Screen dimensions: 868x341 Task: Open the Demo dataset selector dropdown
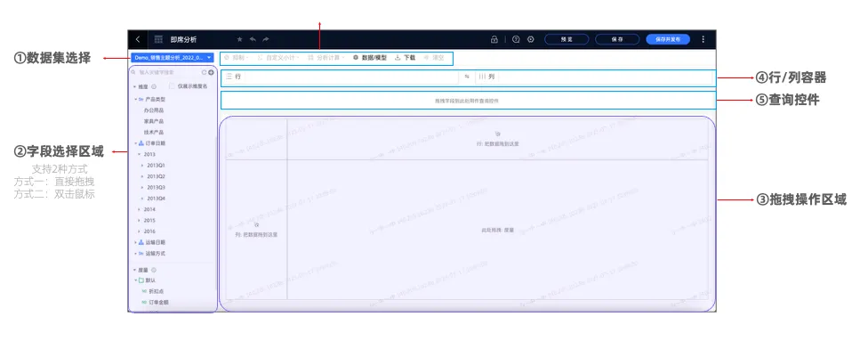(172, 58)
